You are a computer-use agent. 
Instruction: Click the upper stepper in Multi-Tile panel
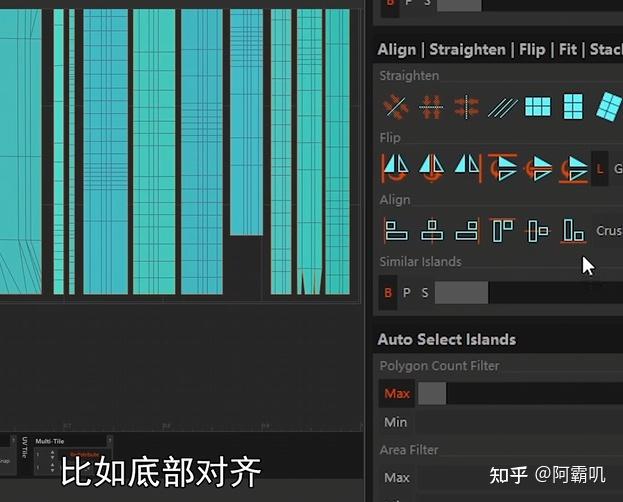[x=52, y=454]
